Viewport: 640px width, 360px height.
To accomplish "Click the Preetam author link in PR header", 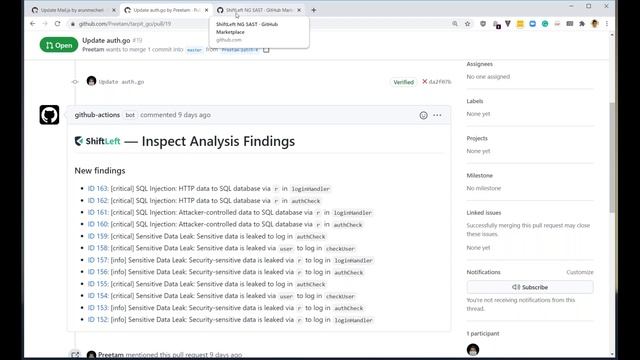I will 93,49.
